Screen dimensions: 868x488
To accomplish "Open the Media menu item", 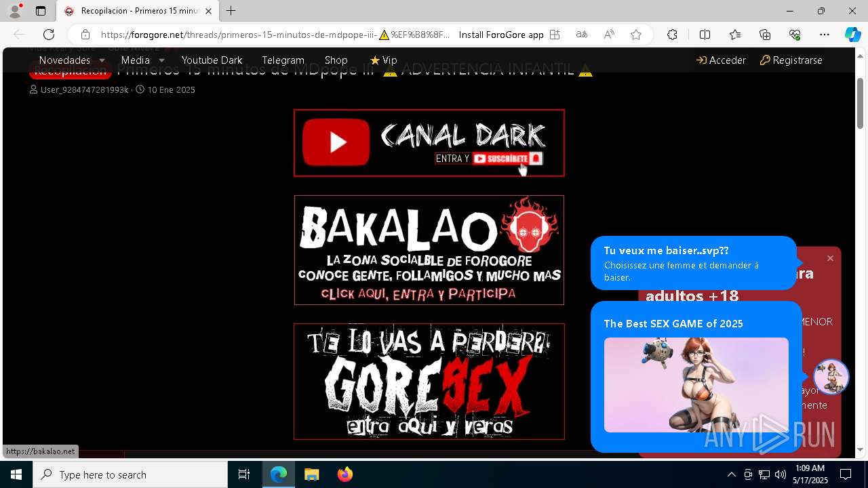I will click(x=135, y=60).
